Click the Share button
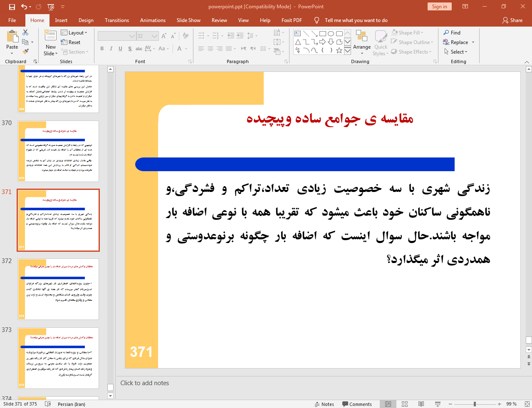The image size is (532, 408). pyautogui.click(x=512, y=20)
